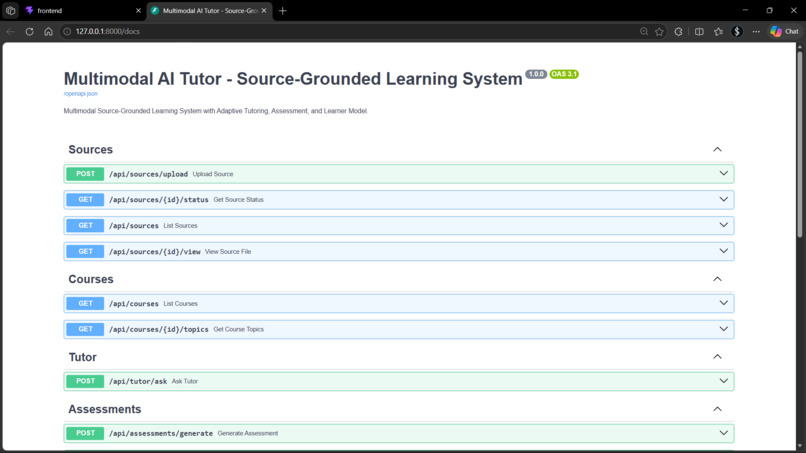The image size is (806, 453).
Task: Expand the Get Course Topics endpoint arrow
Action: pos(723,329)
